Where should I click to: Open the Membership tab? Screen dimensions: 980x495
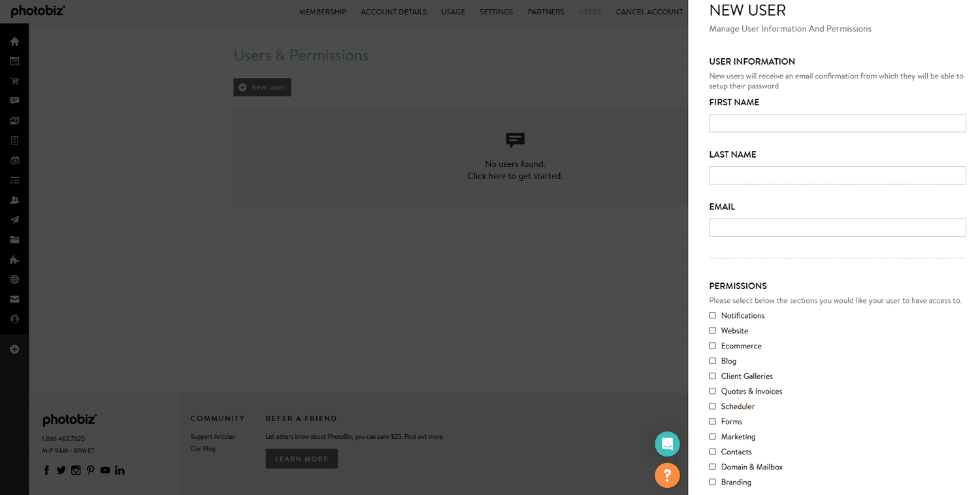tap(323, 12)
